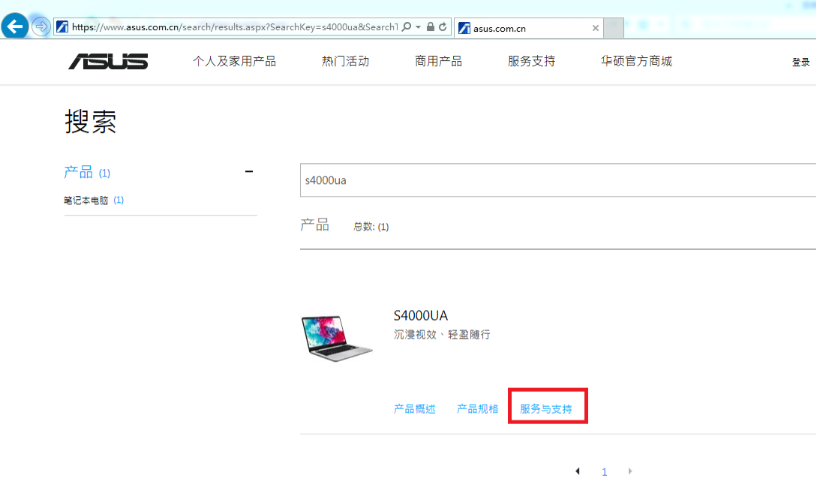Open the 产品规格 link for S4000UA
The width and height of the screenshot is (816, 484).
point(477,409)
